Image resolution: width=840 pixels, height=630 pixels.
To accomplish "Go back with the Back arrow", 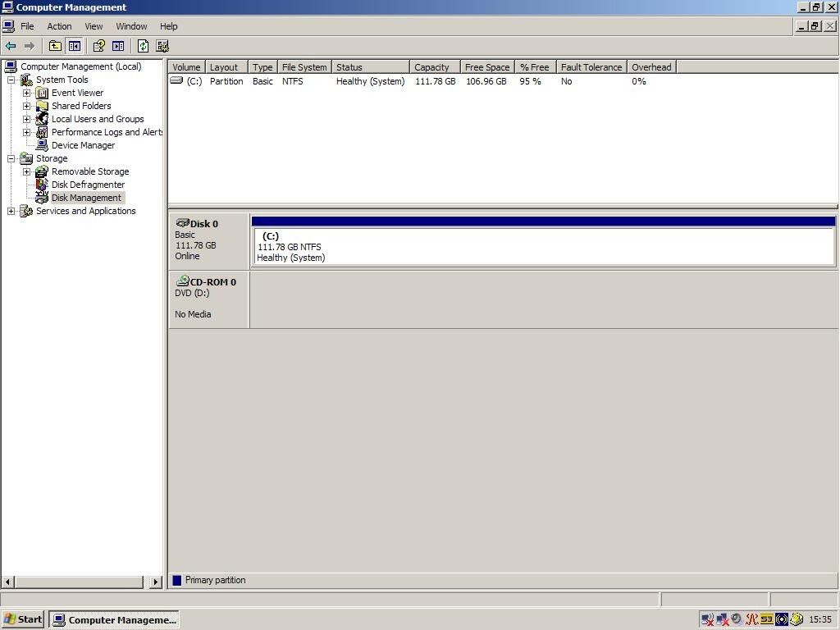I will pos(11,46).
